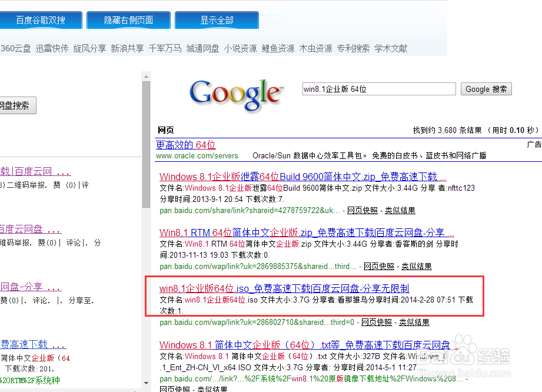The image size is (542, 392).
Task: Open the 千军万马 link
Action: click(x=165, y=48)
